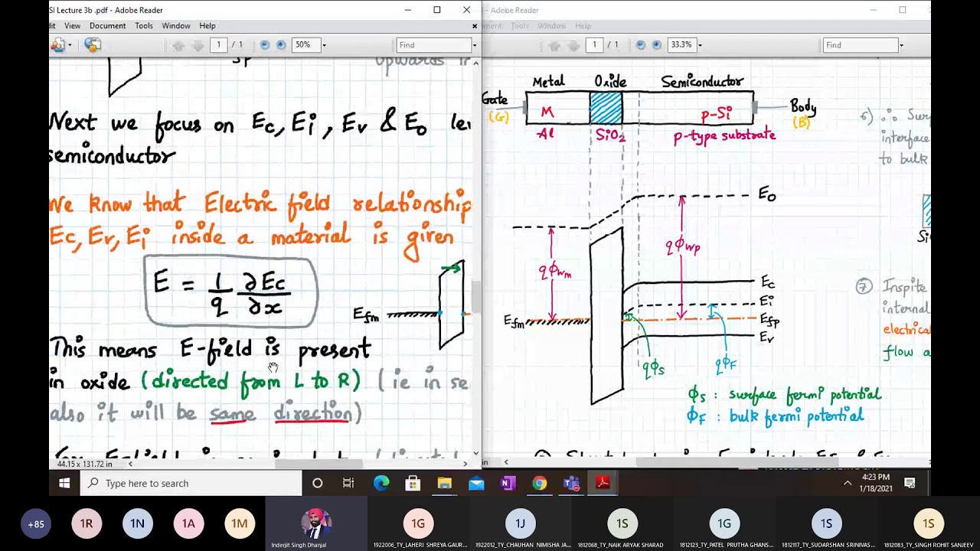Select NAIK ARYAK SHARAD participant tile
The height and width of the screenshot is (551, 980).
[x=622, y=524]
